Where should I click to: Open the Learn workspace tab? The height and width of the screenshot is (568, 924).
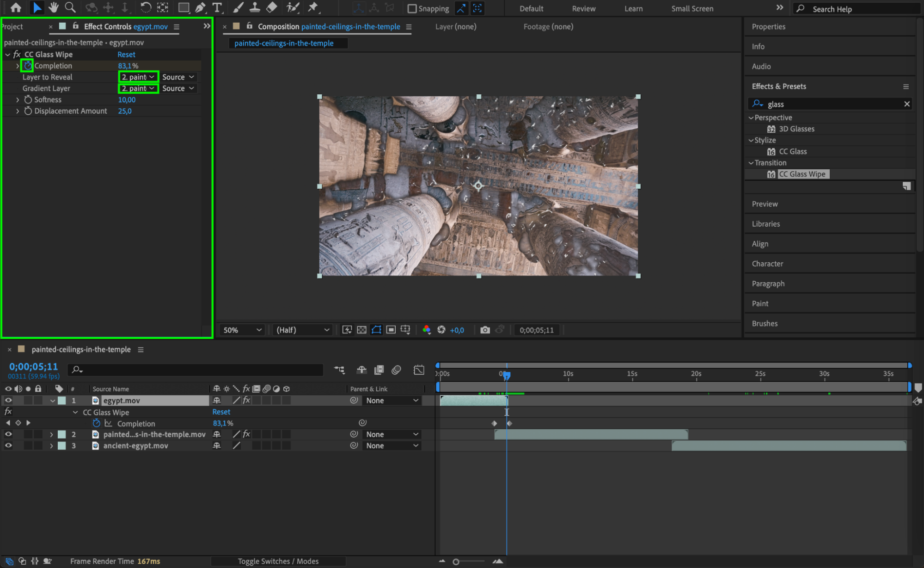click(633, 8)
